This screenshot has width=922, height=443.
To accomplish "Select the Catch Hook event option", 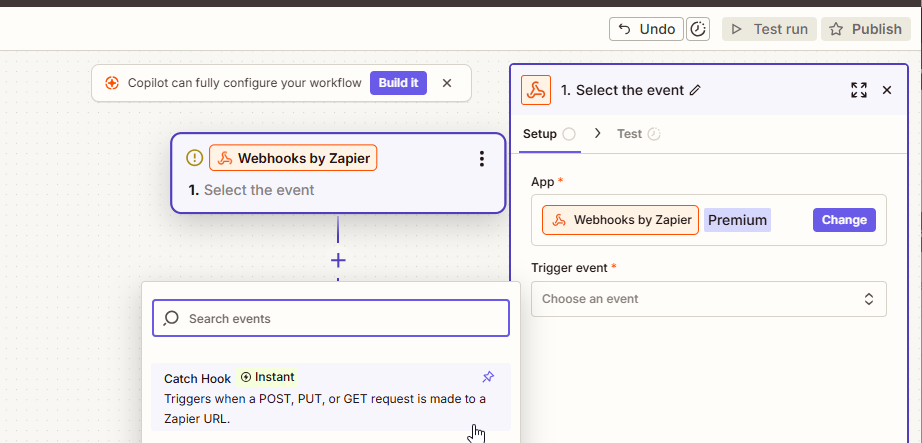I will pos(325,398).
